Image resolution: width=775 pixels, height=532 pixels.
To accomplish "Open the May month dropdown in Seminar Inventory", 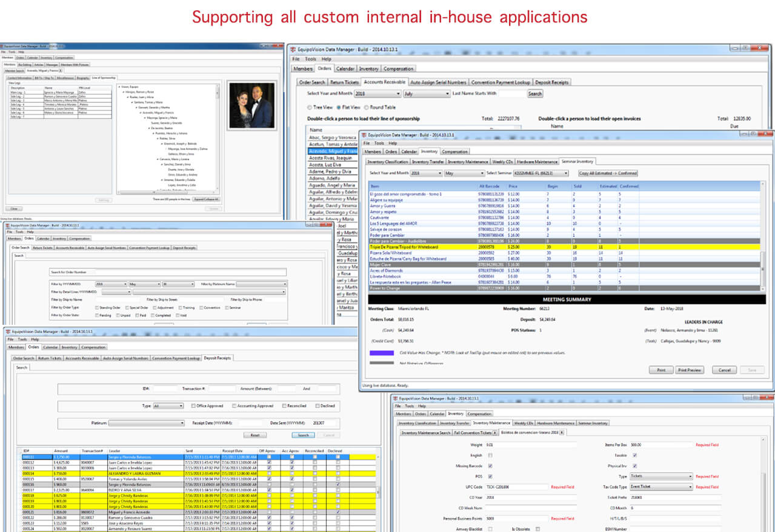I will pos(465,173).
